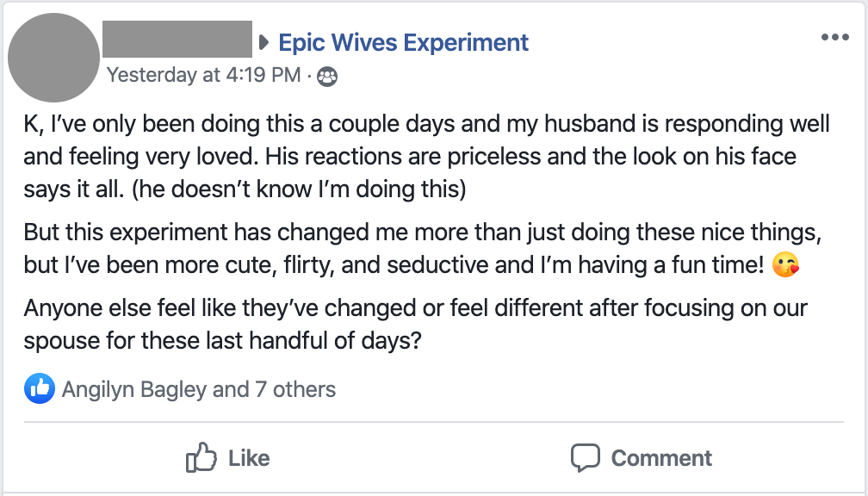The image size is (868, 496).
Task: Click the redacted poster name
Action: pos(177,40)
